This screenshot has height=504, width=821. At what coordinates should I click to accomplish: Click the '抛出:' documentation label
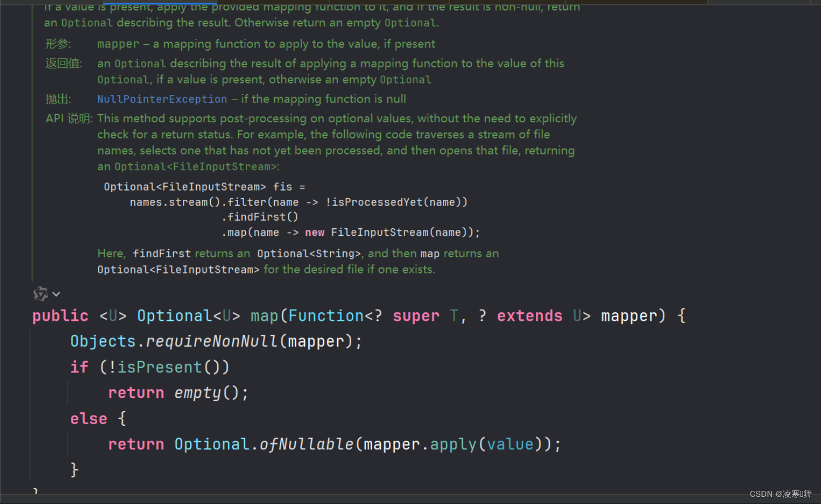[58, 99]
